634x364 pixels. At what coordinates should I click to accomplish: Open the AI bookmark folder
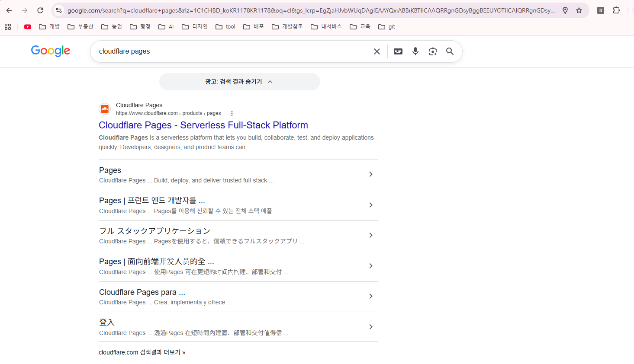tap(166, 27)
